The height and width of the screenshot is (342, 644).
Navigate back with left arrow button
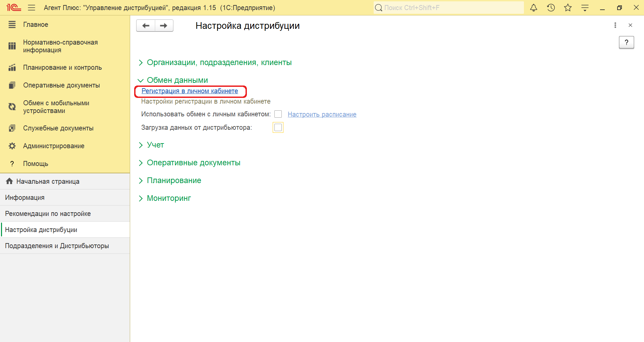click(146, 25)
